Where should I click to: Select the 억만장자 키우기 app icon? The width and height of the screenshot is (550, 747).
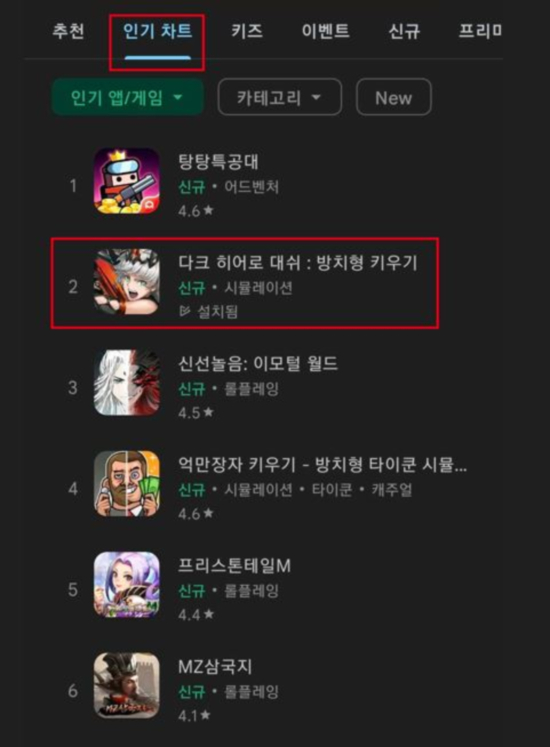(127, 484)
